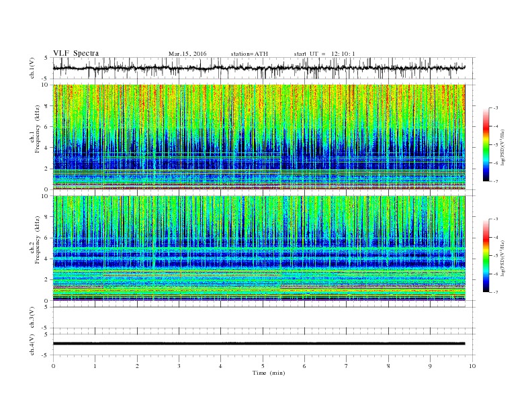
Task: Click the "-7" label on ch.2 colorbar
Action: pos(496,292)
